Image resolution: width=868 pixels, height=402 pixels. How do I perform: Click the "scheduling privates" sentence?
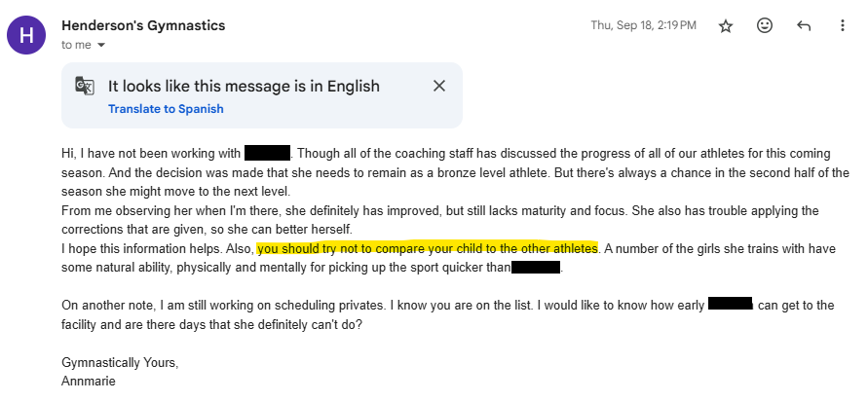244,305
